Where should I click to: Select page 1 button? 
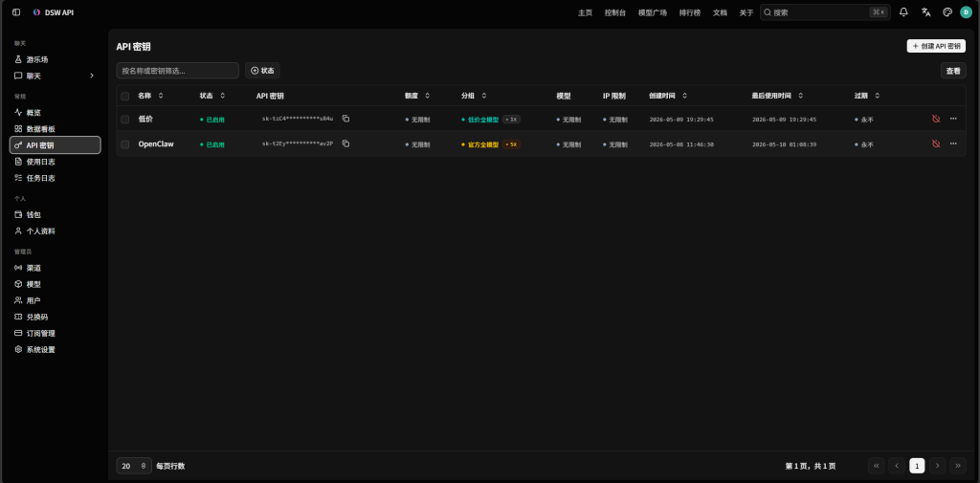(x=917, y=466)
